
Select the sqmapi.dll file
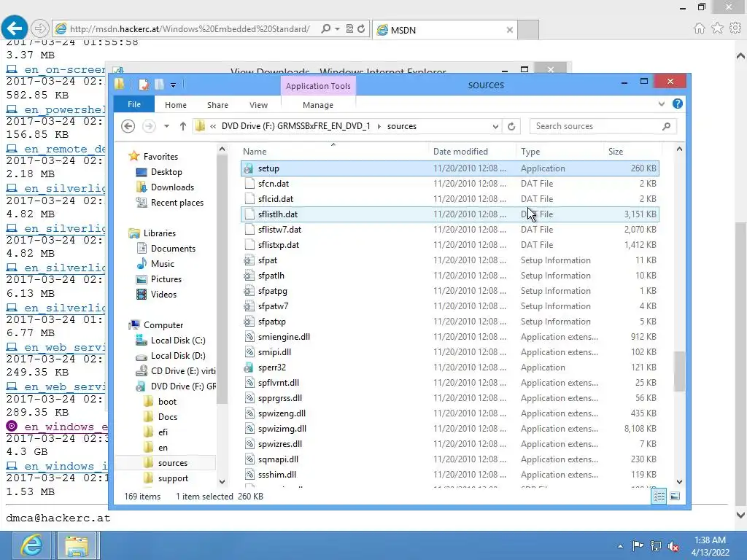450,459
